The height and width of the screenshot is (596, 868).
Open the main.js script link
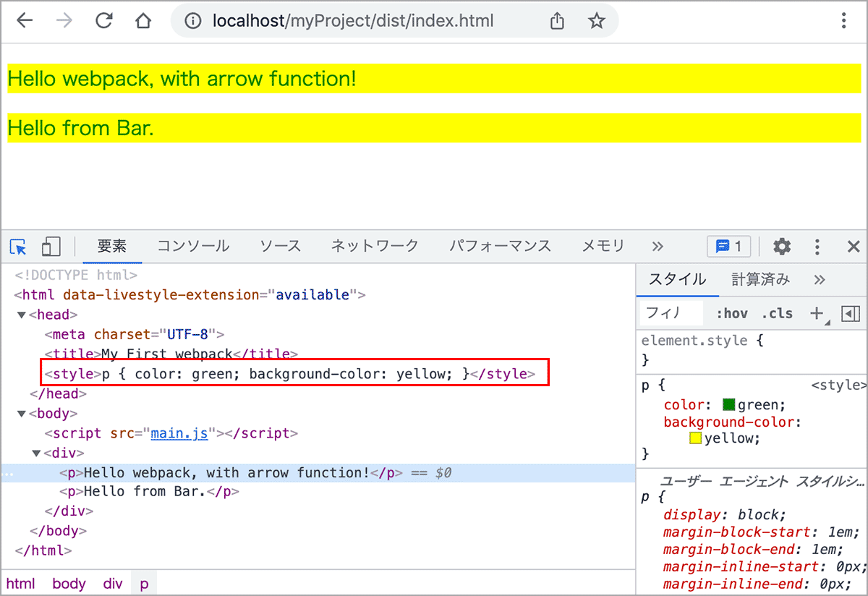[179, 433]
